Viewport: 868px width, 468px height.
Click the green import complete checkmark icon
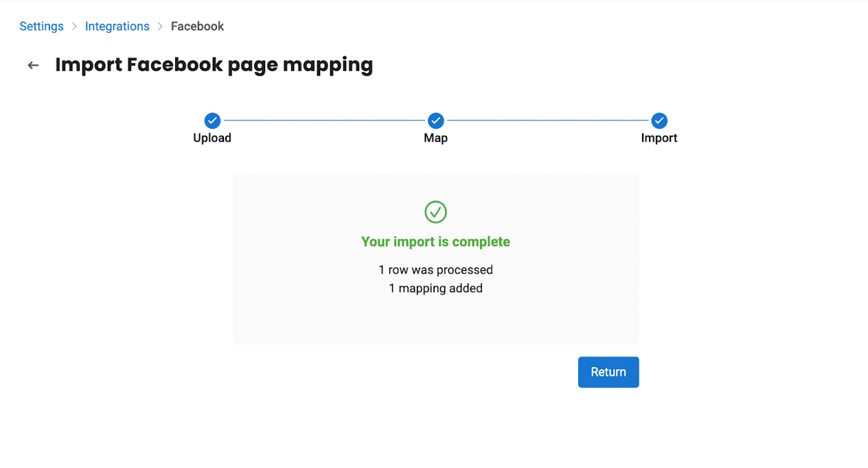[x=435, y=212]
